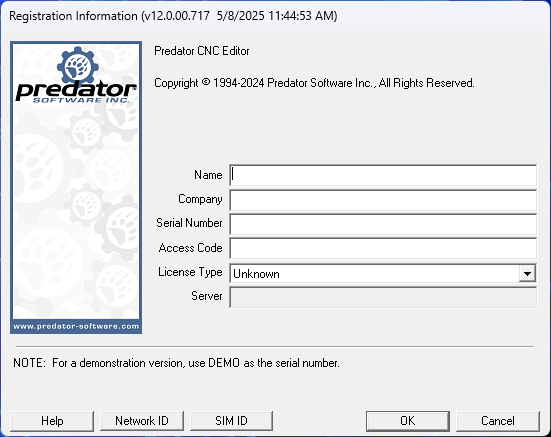The height and width of the screenshot is (437, 551).
Task: Click the Predator CNC Editor product text
Action: click(x=202, y=51)
